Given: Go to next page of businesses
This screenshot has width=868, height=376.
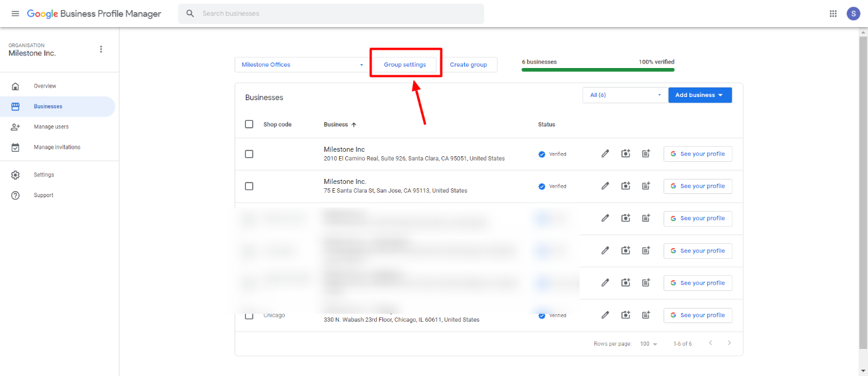Looking at the screenshot, I should [x=730, y=343].
